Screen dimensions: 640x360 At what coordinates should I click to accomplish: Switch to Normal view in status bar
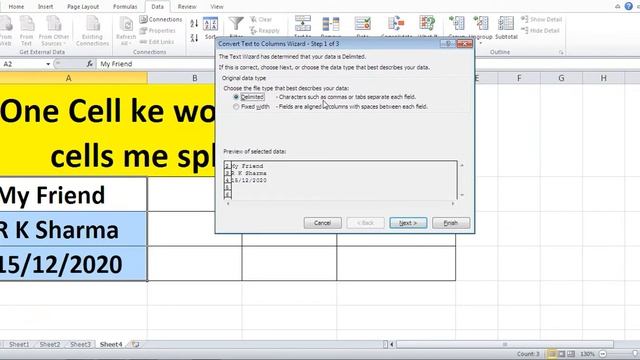pyautogui.click(x=552, y=354)
